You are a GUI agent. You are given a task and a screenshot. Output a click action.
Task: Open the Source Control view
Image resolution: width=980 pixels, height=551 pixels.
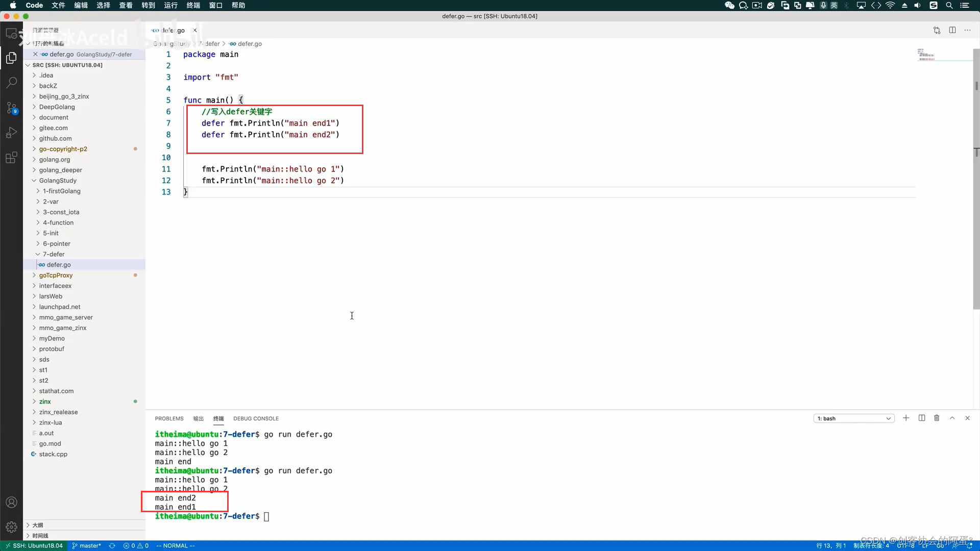pyautogui.click(x=11, y=108)
